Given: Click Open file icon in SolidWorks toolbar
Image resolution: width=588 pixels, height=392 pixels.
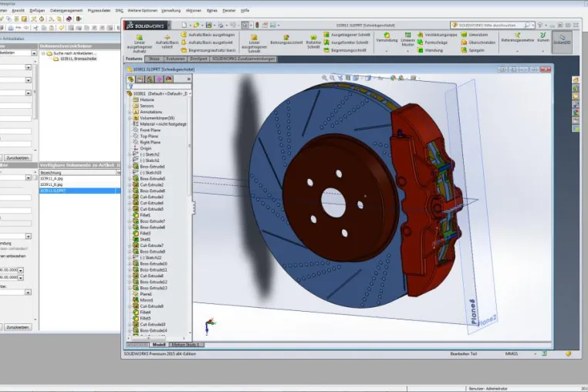Looking at the screenshot, I should (196, 25).
